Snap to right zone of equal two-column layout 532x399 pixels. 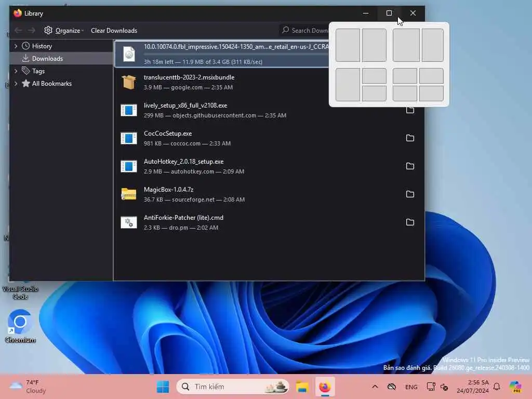click(374, 45)
